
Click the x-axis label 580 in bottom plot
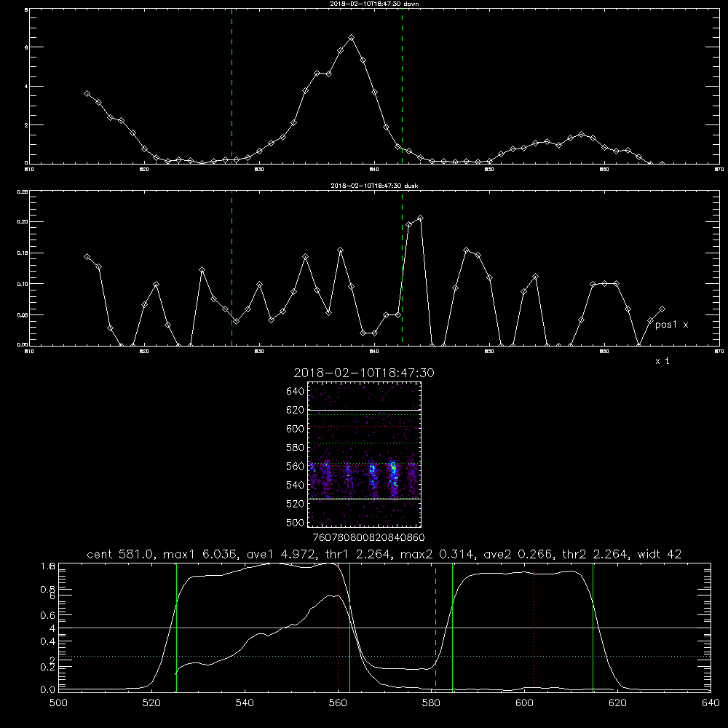[431, 703]
